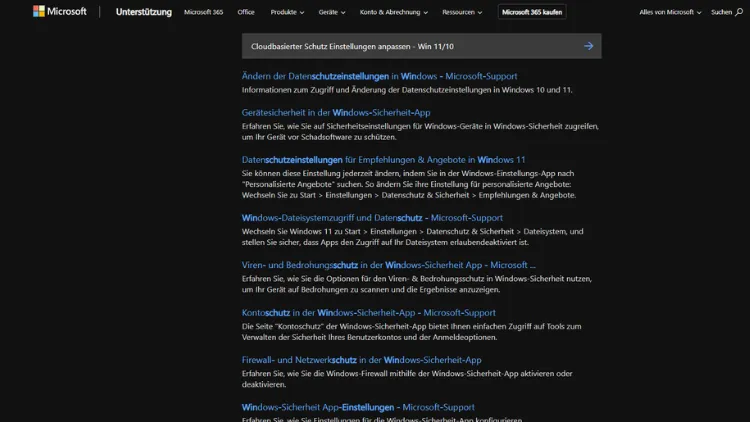
Task: Open Datenschutzeinstellungen für Empfehlungen & Angebote result
Action: coord(383,160)
